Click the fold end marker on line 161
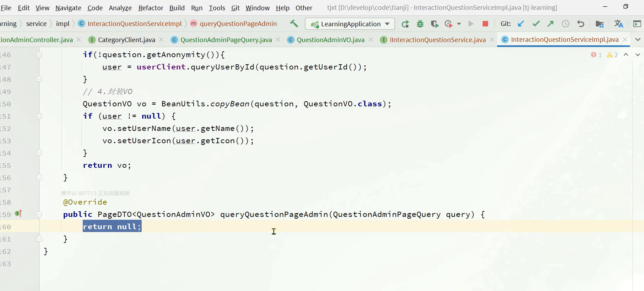 tap(39, 239)
